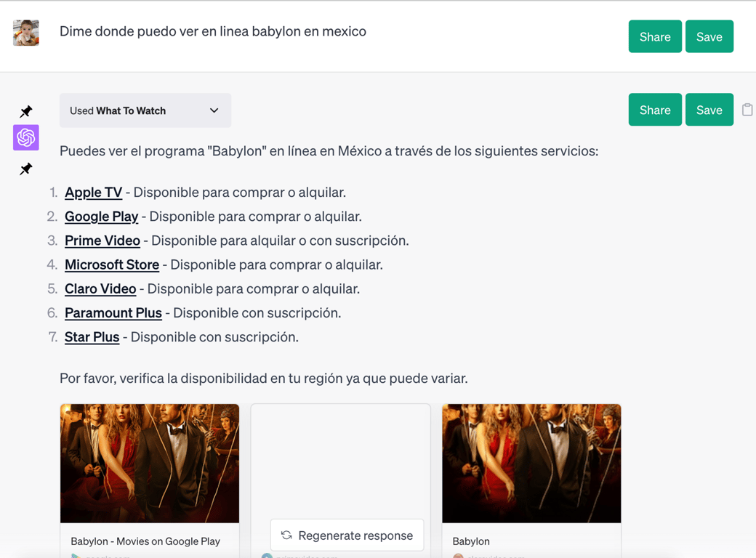
Task: Click Save on the assistant response row
Action: click(x=709, y=110)
